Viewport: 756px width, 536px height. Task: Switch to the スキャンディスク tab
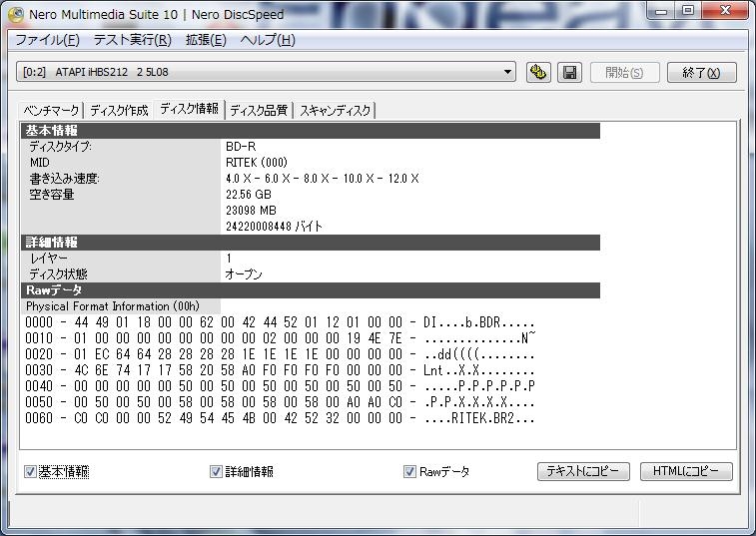coord(335,111)
